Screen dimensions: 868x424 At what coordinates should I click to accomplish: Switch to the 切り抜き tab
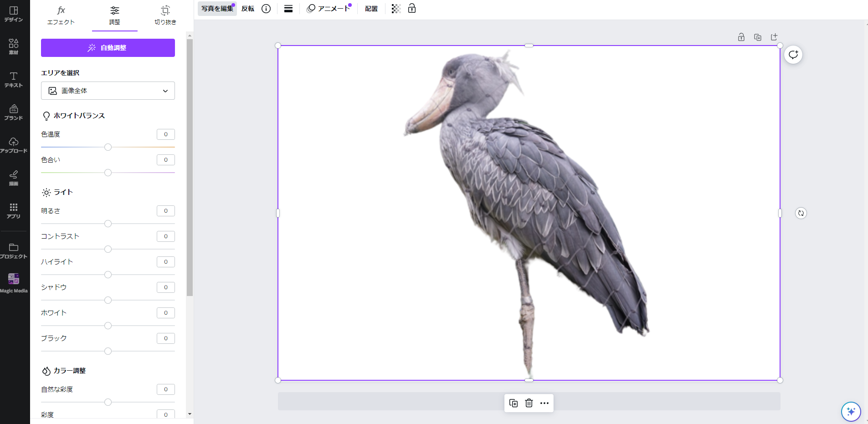pyautogui.click(x=165, y=15)
